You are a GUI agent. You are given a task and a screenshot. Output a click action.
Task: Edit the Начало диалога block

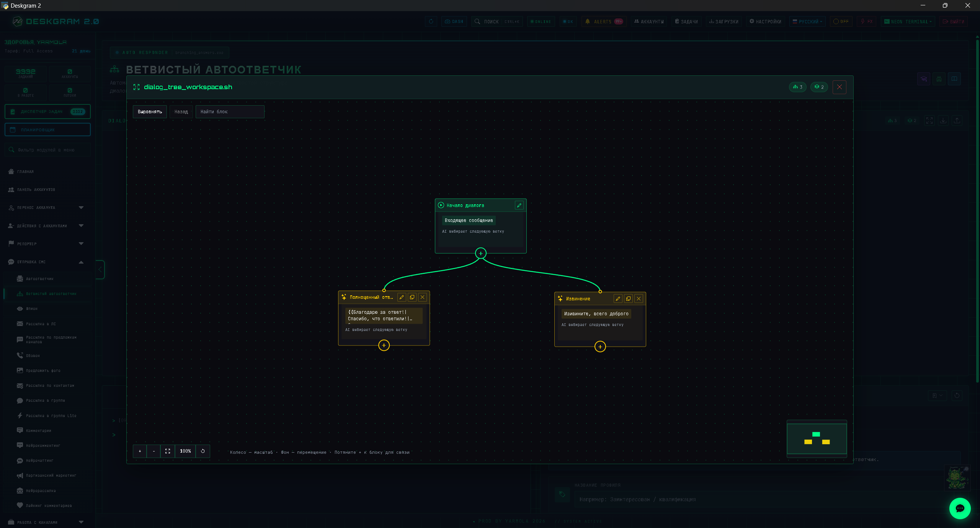(519, 205)
